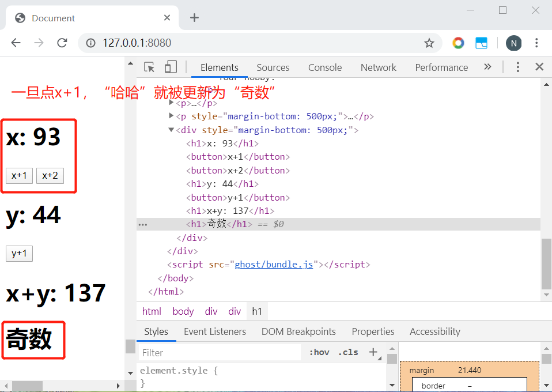Select the <button>y+1</button> DOM node
The width and height of the screenshot is (552, 392).
click(x=238, y=198)
